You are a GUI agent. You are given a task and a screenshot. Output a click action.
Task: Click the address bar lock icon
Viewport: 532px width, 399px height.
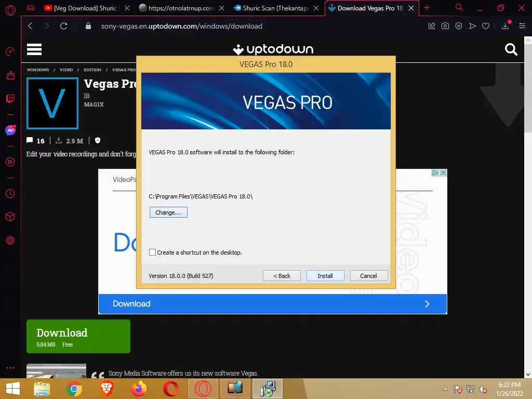click(88, 26)
